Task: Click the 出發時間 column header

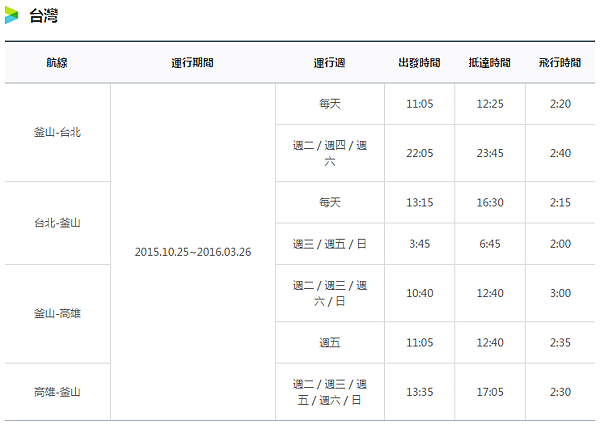Action: pyautogui.click(x=419, y=62)
